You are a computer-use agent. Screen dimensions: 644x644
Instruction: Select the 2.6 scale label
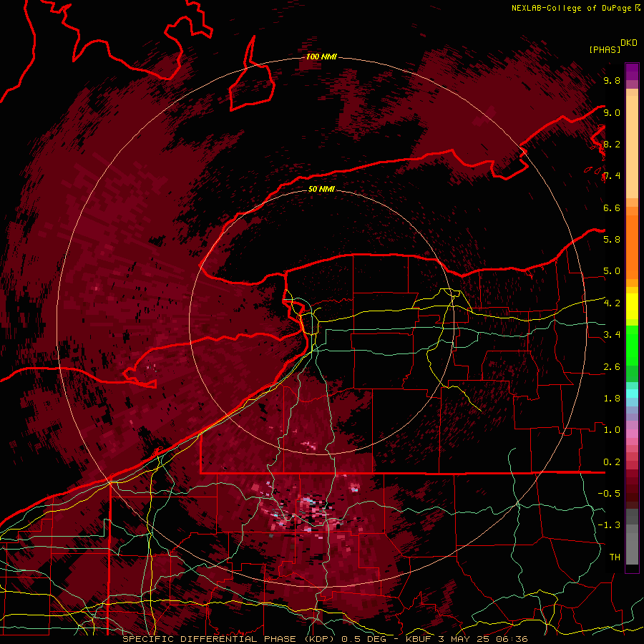(612, 367)
